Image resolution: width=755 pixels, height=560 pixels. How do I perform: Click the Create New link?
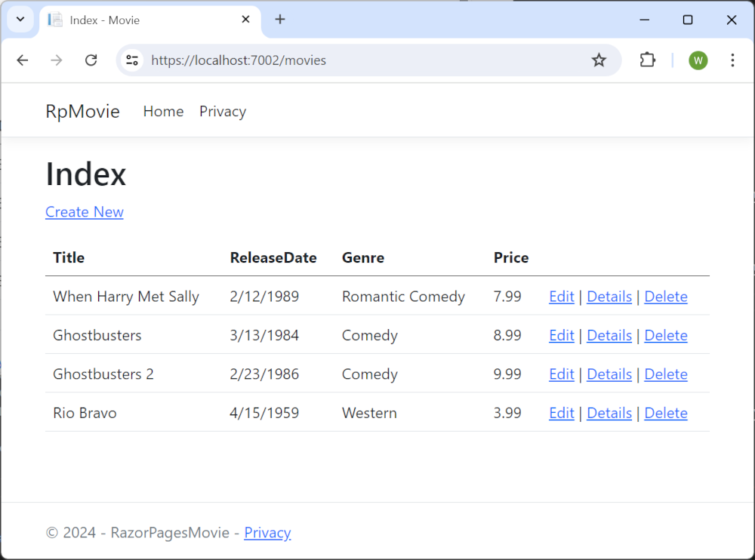pos(84,212)
